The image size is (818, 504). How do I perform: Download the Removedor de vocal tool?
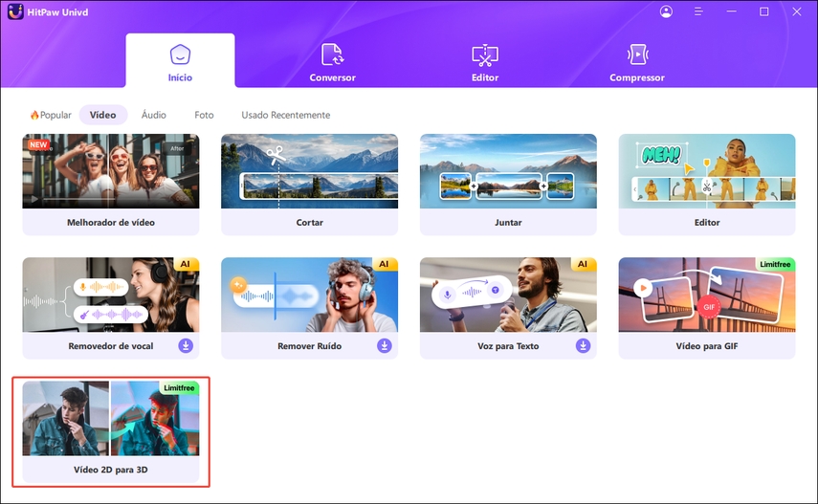pos(186,345)
